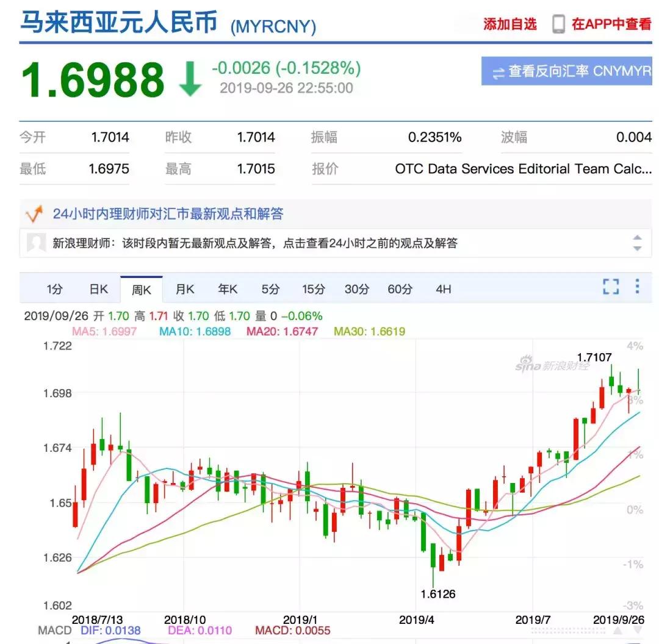Open the chart options kebab menu

[x=636, y=288]
